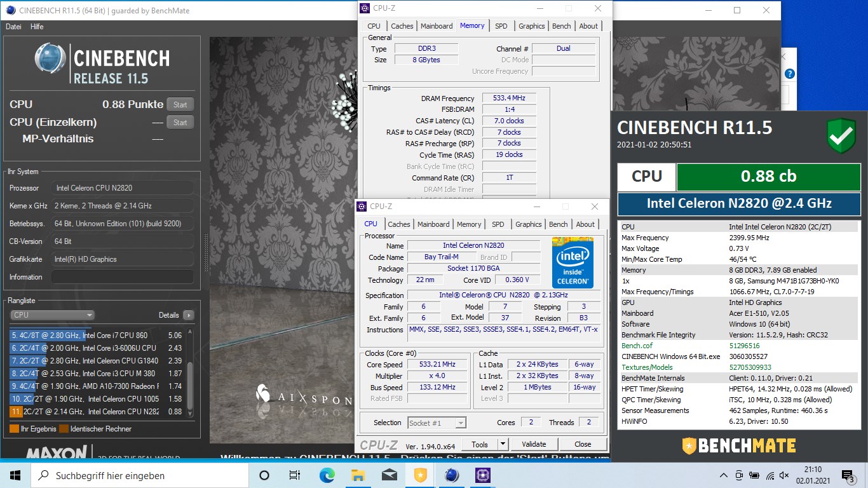Click the Intel Celeron N2820 @2.4 GHz banner
Screen dimensions: 868x488
(x=739, y=204)
